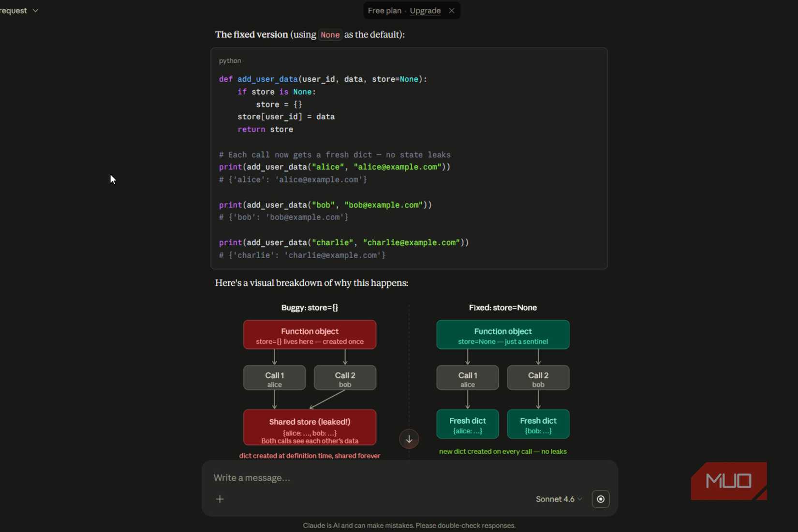Screen dimensions: 798x532
Task: Click the 'python' code block label
Action: (x=230, y=60)
